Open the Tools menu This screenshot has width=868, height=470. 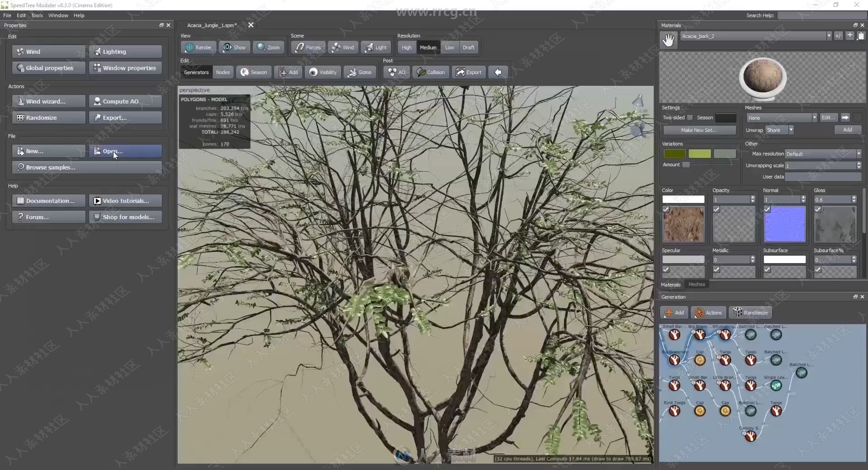(37, 15)
